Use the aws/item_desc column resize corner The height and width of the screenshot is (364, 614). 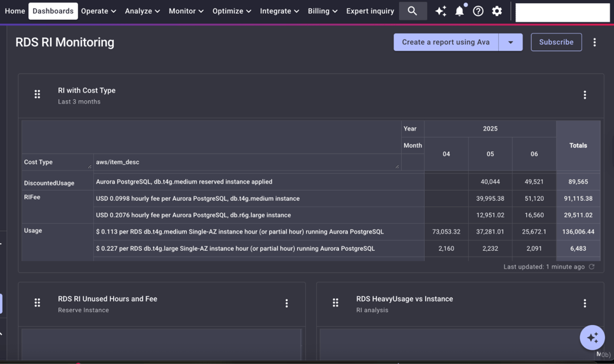tap(397, 166)
